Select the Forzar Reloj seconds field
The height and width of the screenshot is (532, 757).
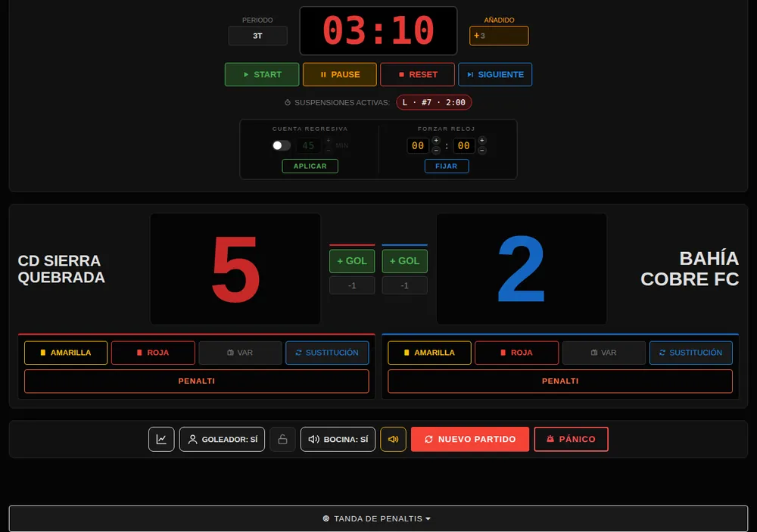(x=464, y=145)
